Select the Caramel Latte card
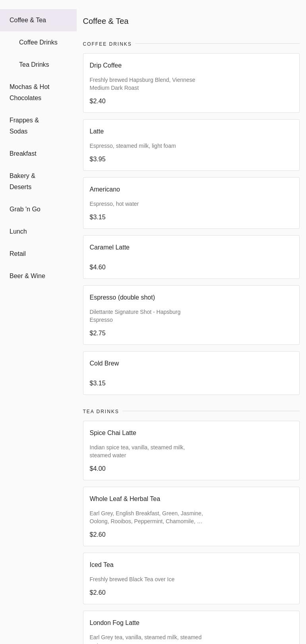Viewport: 306px width, 644px height. [x=191, y=257]
